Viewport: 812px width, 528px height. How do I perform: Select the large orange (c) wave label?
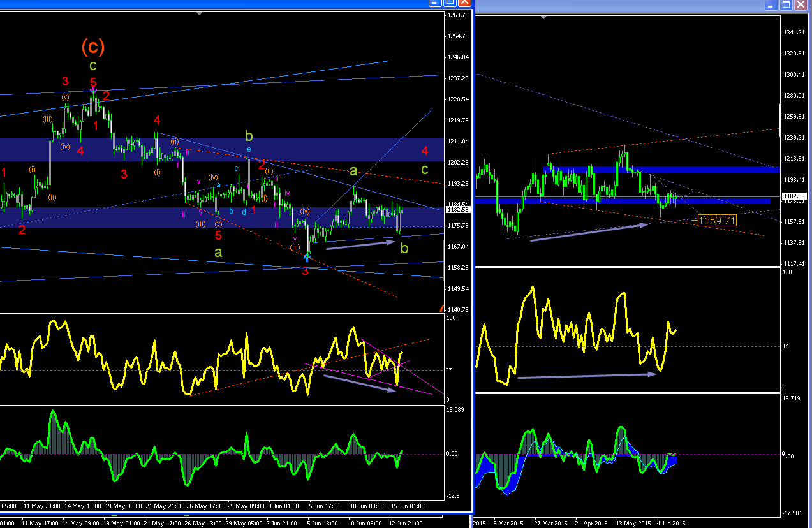[x=92, y=46]
